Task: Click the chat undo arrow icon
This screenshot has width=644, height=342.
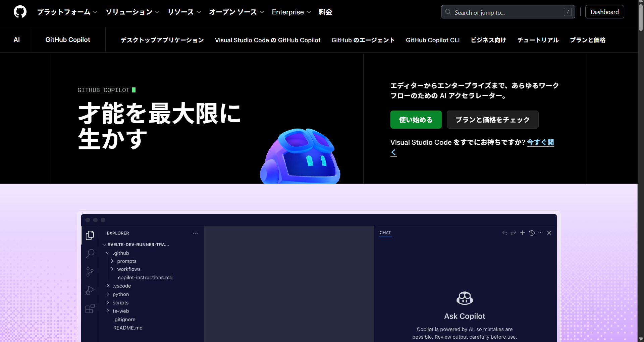Action: [x=505, y=233]
